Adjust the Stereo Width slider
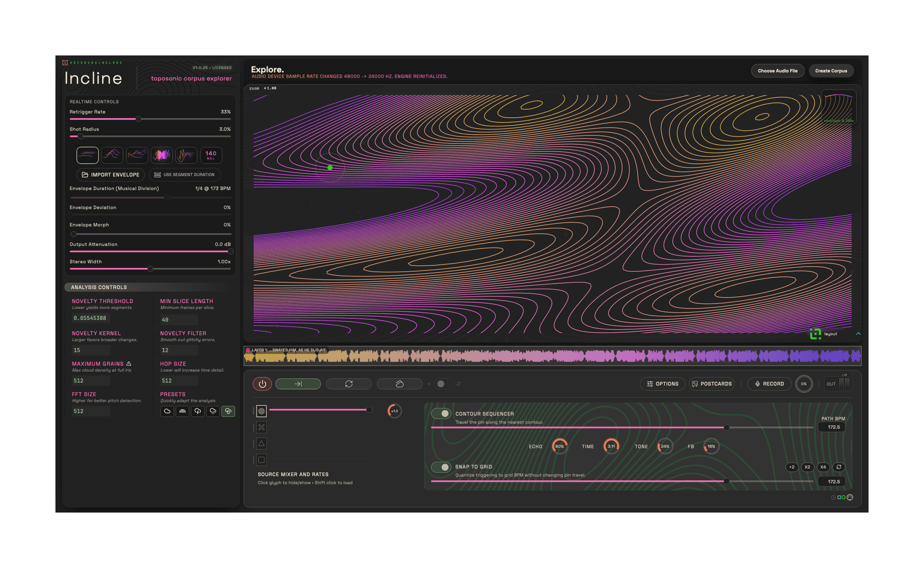This screenshot has height=568, width=924. click(150, 269)
